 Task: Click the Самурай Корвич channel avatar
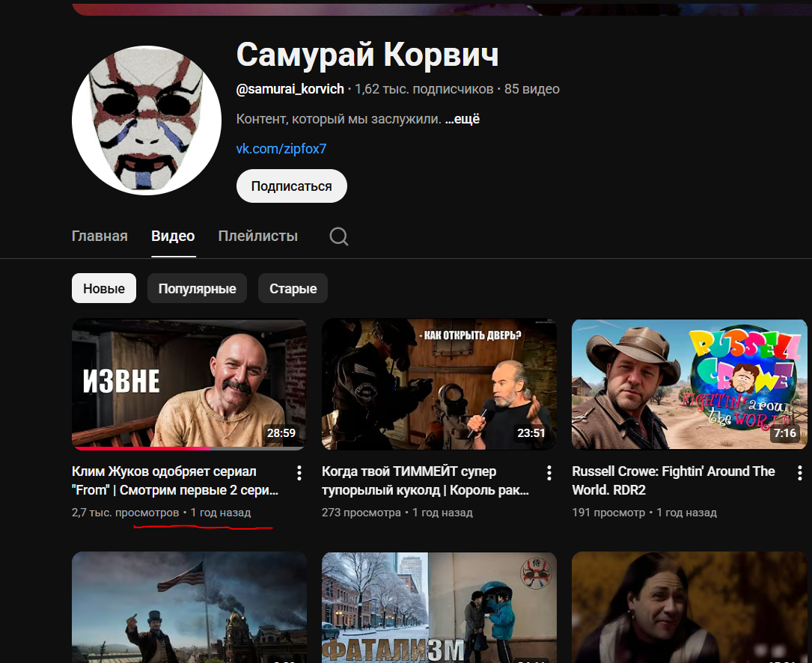[147, 120]
